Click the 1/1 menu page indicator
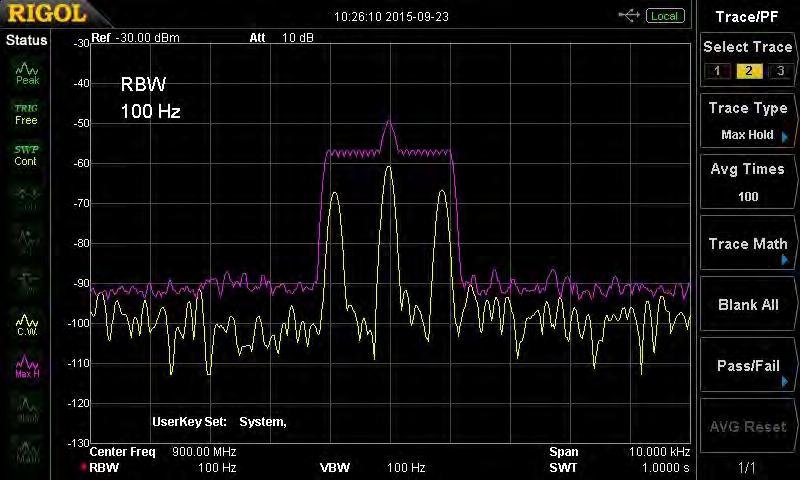The width and height of the screenshot is (800, 480). tap(746, 467)
